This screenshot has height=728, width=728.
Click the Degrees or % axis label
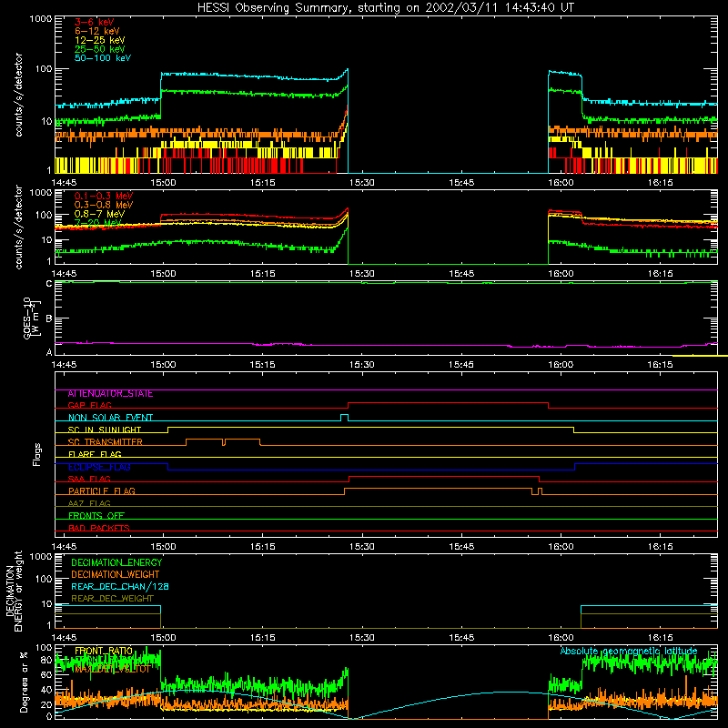(x=24, y=682)
